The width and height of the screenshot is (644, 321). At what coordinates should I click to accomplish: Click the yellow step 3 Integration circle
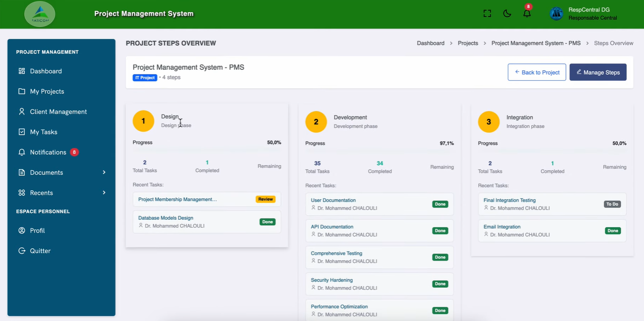(x=489, y=122)
